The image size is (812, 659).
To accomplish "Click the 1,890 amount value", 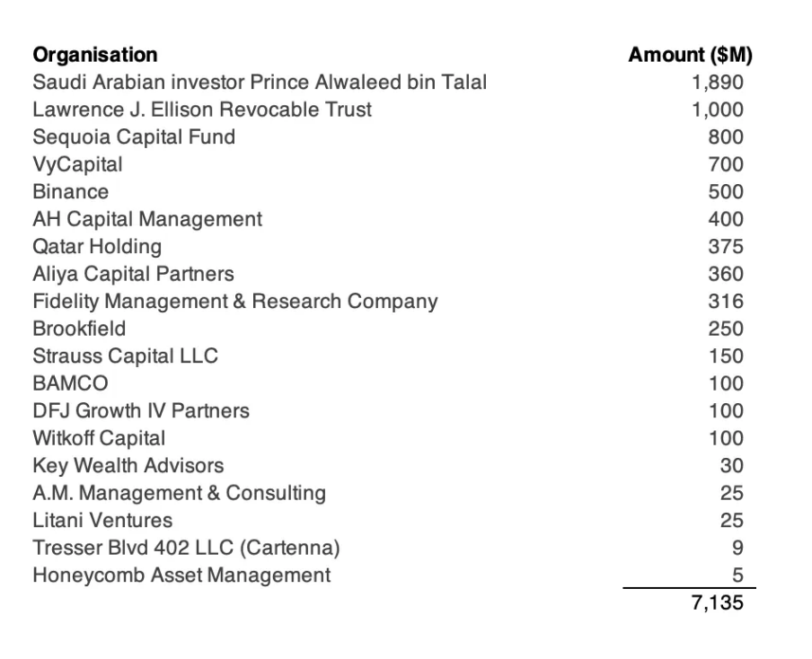I will [x=717, y=83].
